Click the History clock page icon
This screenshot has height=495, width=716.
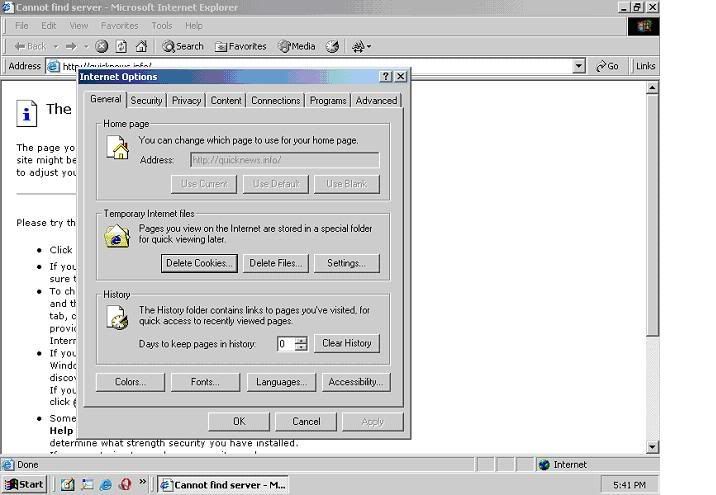117,317
